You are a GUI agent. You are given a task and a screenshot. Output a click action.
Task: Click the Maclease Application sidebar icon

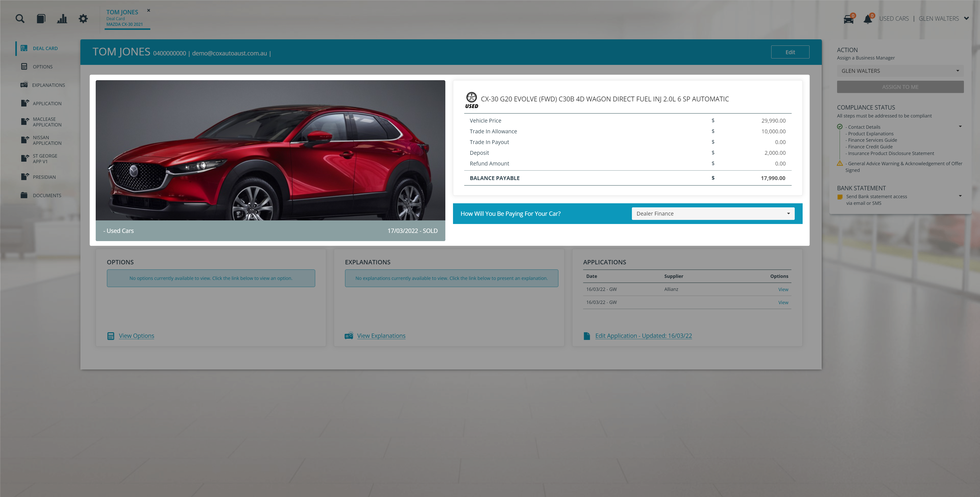(25, 122)
